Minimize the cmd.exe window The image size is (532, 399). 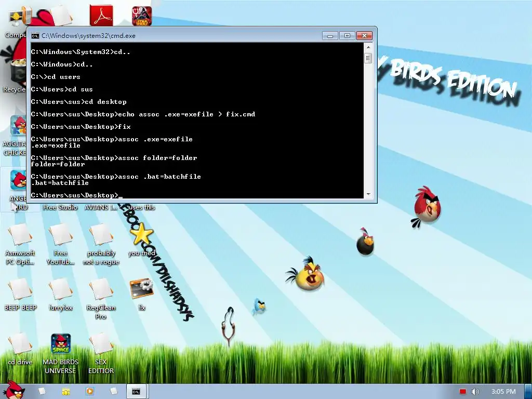coord(330,36)
